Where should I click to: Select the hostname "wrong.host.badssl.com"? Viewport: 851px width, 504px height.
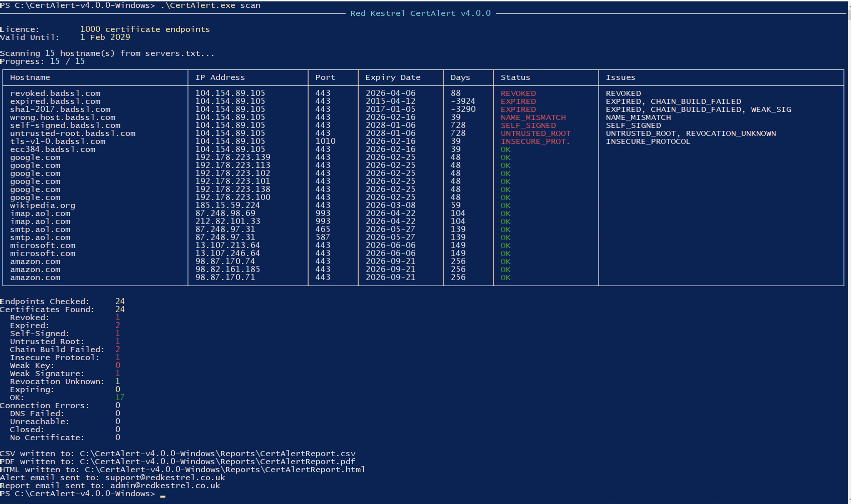point(63,117)
